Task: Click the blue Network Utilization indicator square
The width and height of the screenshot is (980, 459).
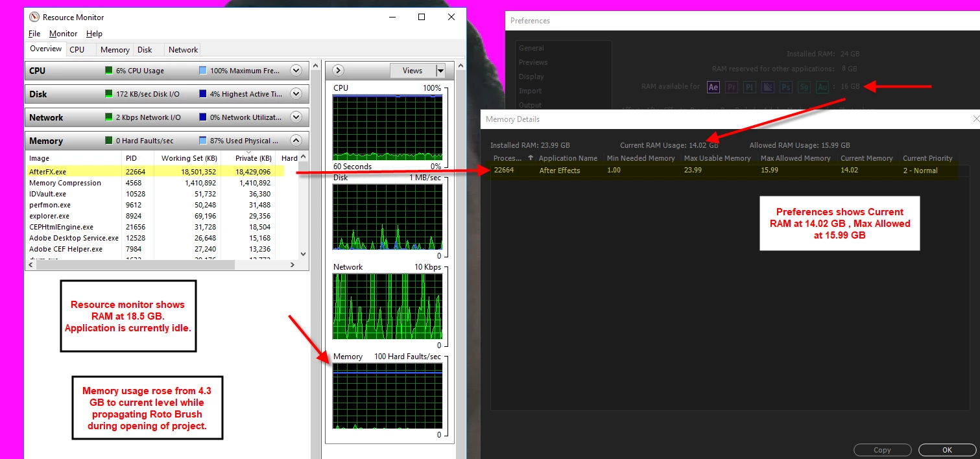Action: [x=203, y=117]
